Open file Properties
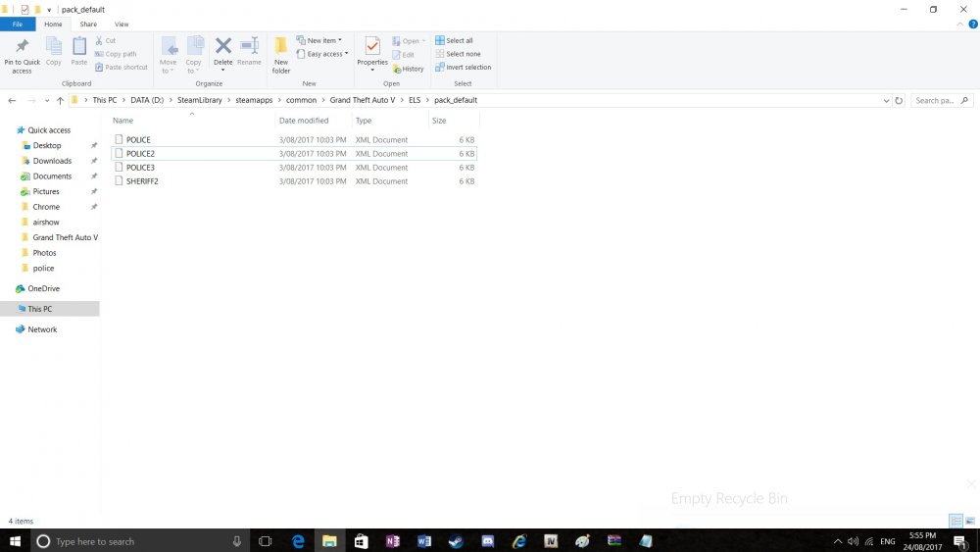Screen dimensions: 980x552 [372, 54]
